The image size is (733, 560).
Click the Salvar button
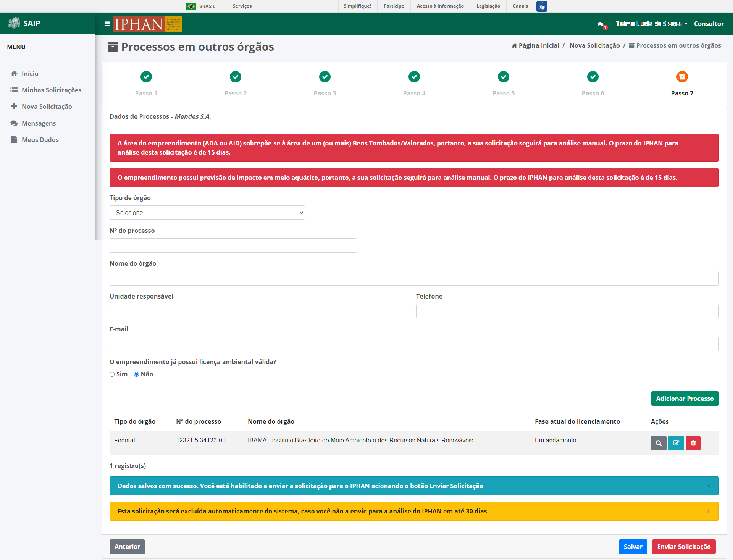click(x=633, y=547)
